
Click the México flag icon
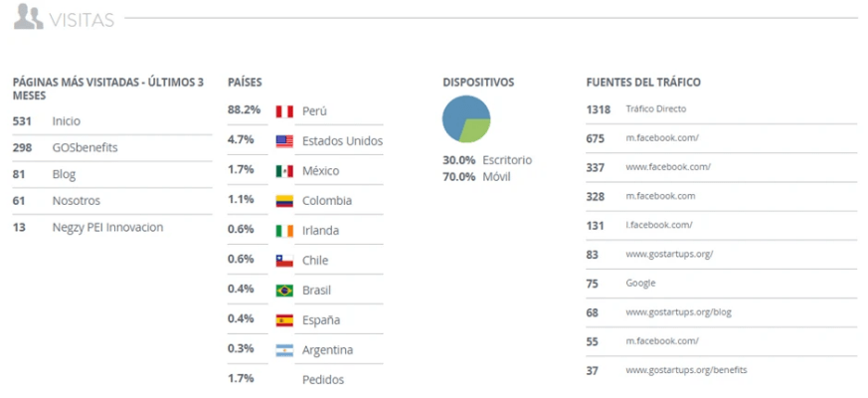(x=284, y=171)
